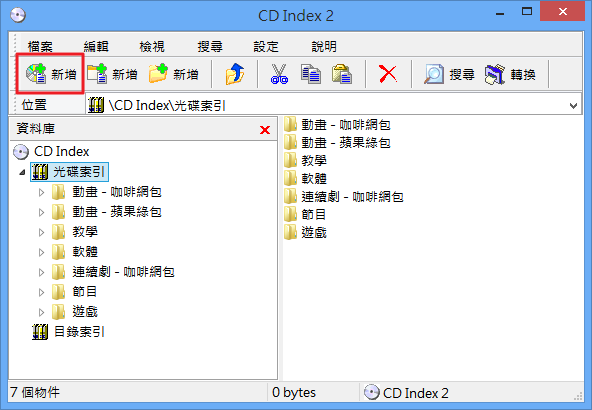Image resolution: width=592 pixels, height=410 pixels.
Task: Collapse the 光碟索引 tree node
Action: point(22,172)
